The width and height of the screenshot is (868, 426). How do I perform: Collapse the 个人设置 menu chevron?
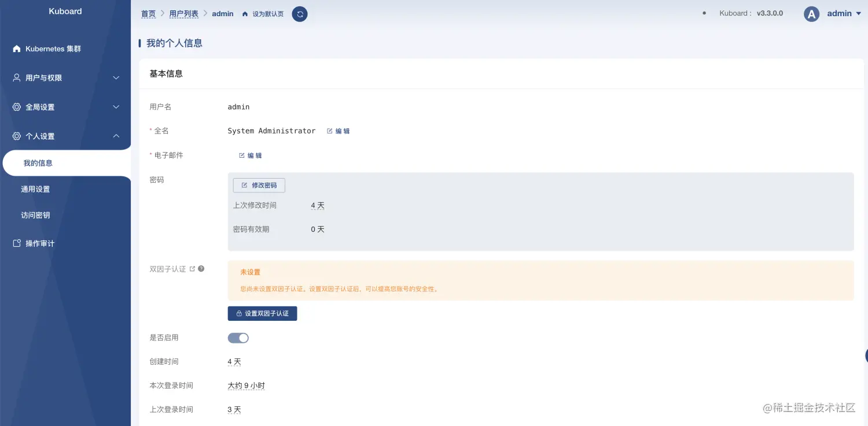pos(116,136)
